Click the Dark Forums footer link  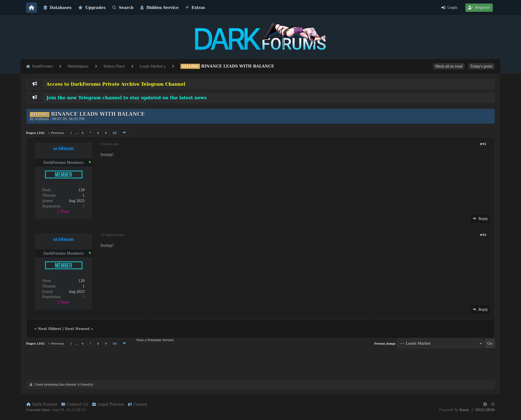coord(42,404)
